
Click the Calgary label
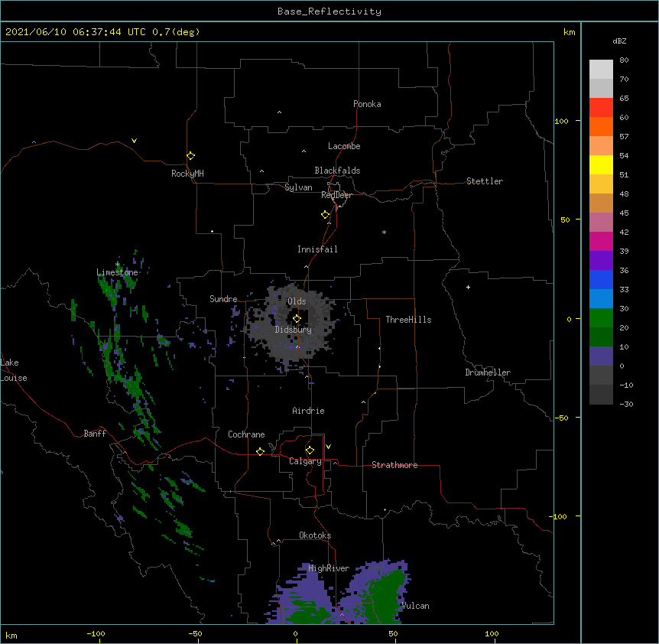pos(305,461)
